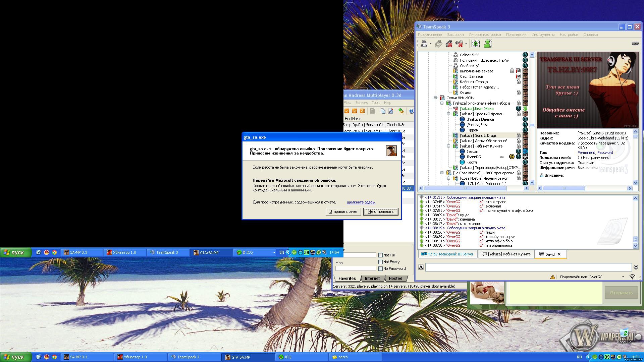Click the SA-MP refresh server icon
The image size is (644, 362).
[x=362, y=111]
